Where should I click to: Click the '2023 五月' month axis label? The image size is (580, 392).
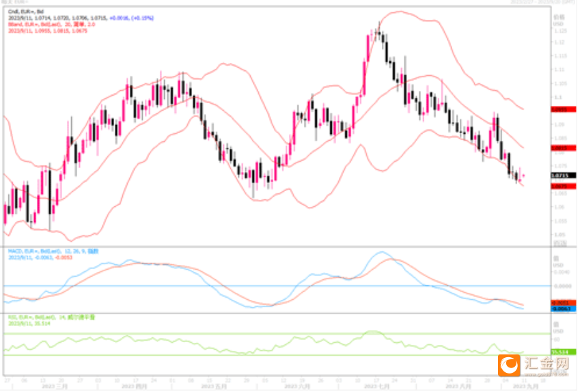213,387
